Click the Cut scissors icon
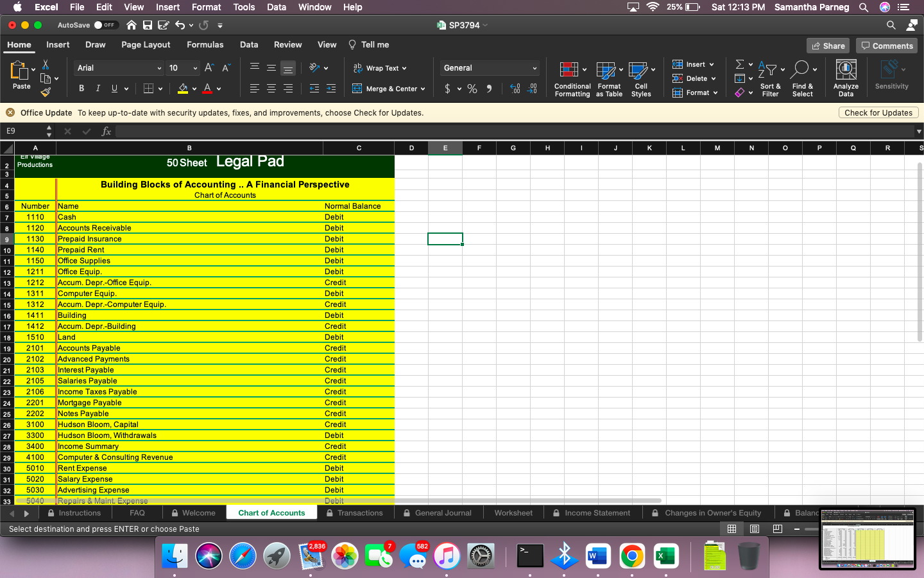Screen dimensions: 924x578 (46, 64)
